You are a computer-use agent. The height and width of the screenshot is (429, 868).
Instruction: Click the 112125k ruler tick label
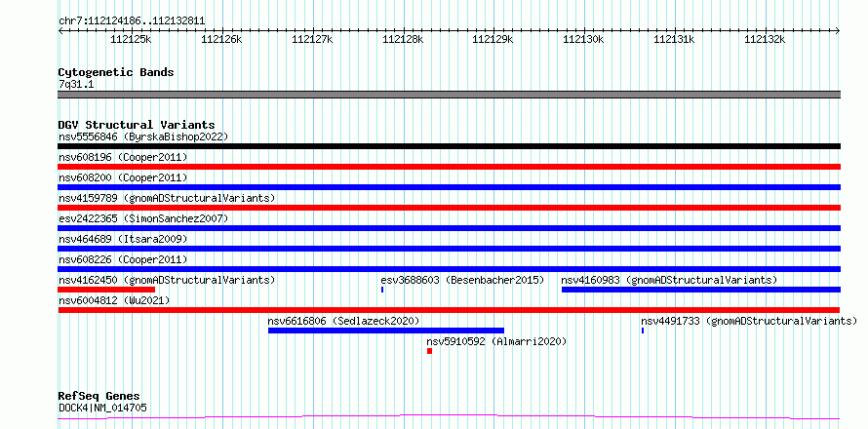(x=132, y=39)
